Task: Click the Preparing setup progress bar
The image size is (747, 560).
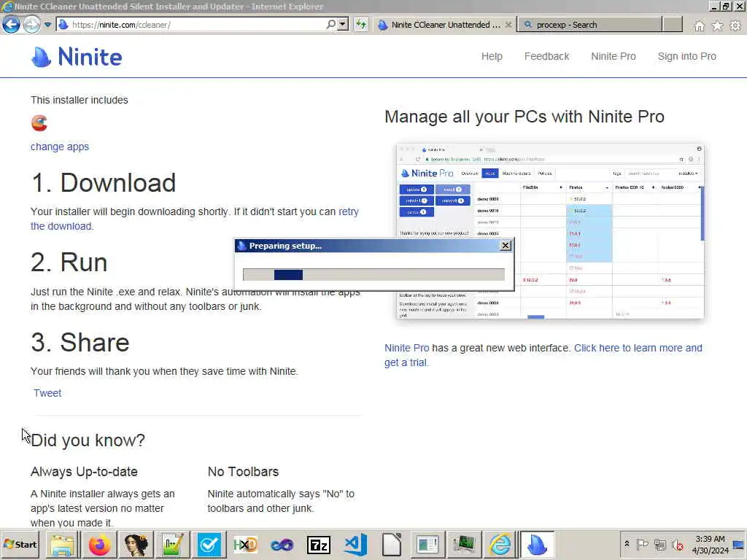Action: pos(373,274)
